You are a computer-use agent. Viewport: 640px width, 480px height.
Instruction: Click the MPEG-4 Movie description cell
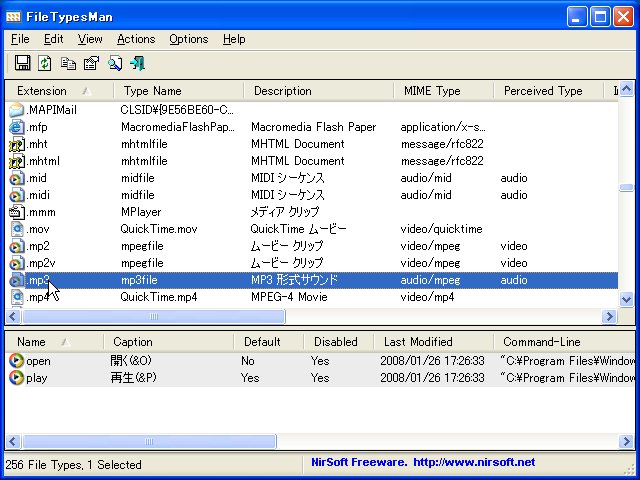[289, 297]
